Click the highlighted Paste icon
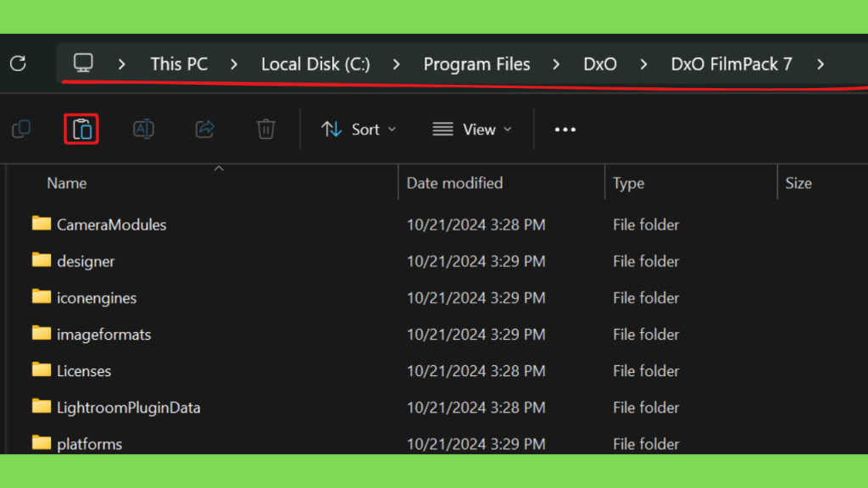The height and width of the screenshot is (488, 868). pyautogui.click(x=81, y=129)
